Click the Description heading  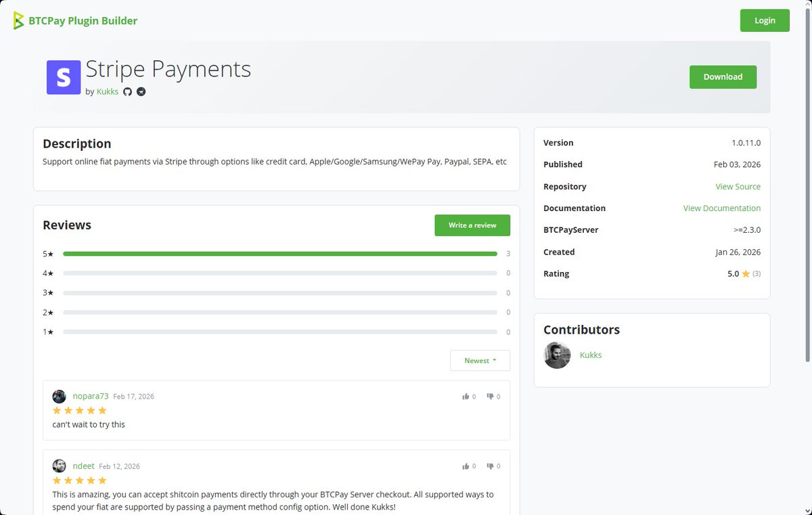tap(76, 144)
